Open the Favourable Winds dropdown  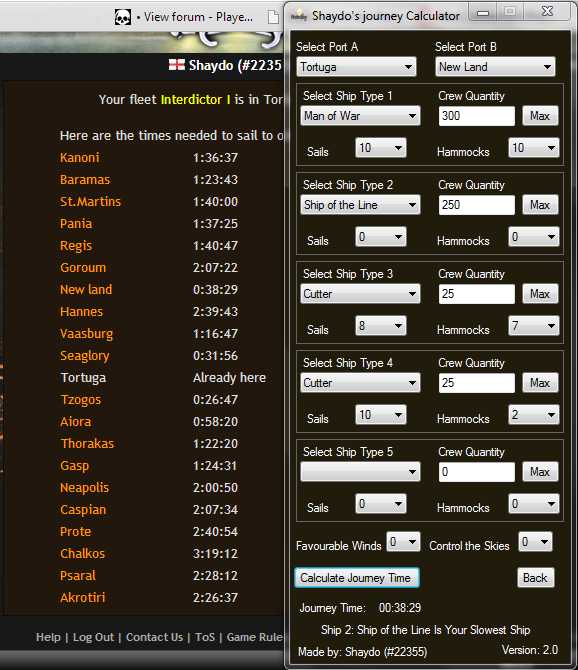point(403,542)
